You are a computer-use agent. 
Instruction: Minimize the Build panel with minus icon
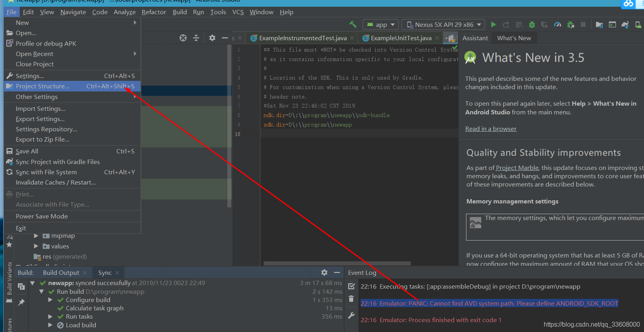click(337, 272)
